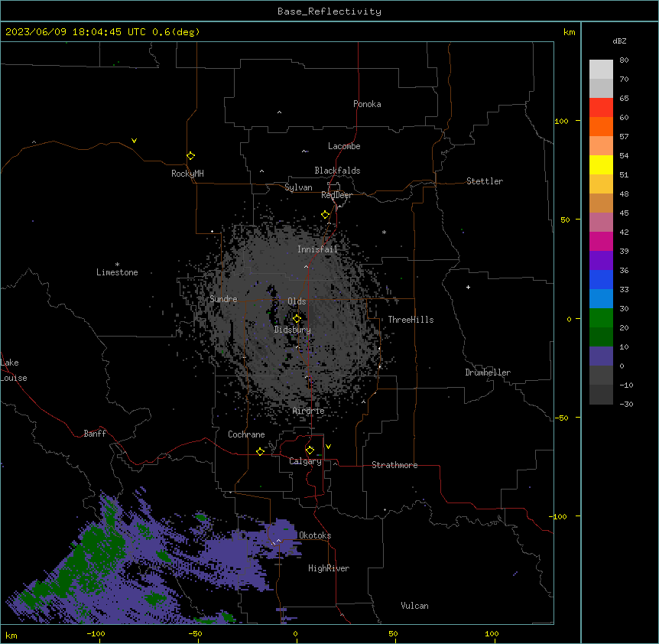The height and width of the screenshot is (644, 659).
Task: Click the magenta 42 dBZ legend swatch
Action: coord(601,241)
